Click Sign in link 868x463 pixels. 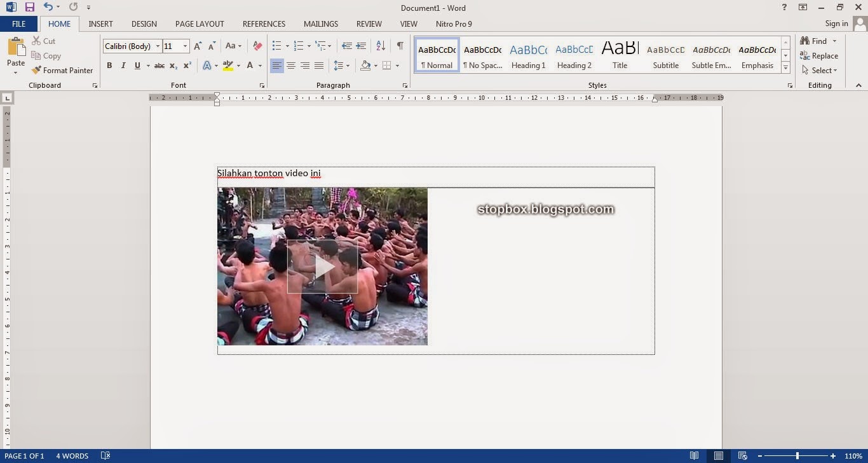836,24
